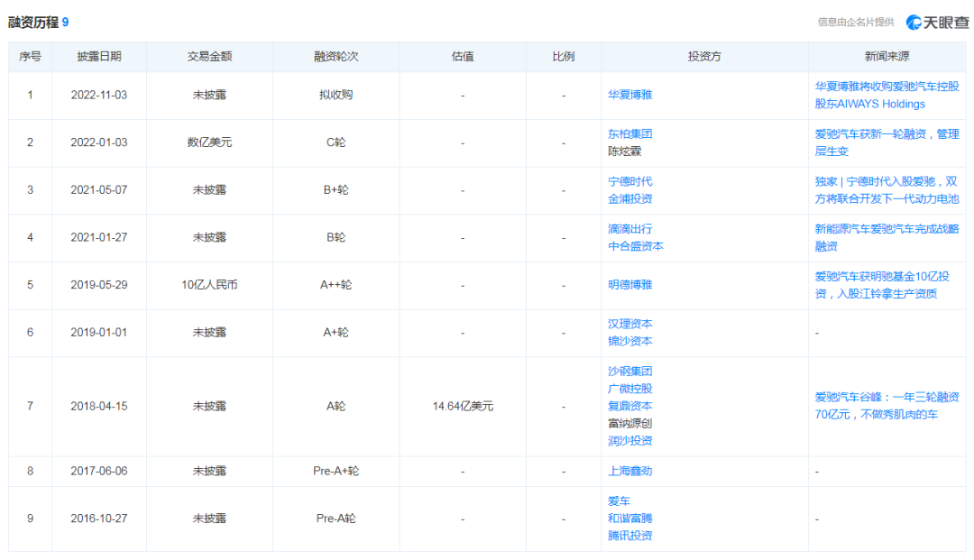Click the 交易金额 column header
The height and width of the screenshot is (560, 974).
click(209, 57)
